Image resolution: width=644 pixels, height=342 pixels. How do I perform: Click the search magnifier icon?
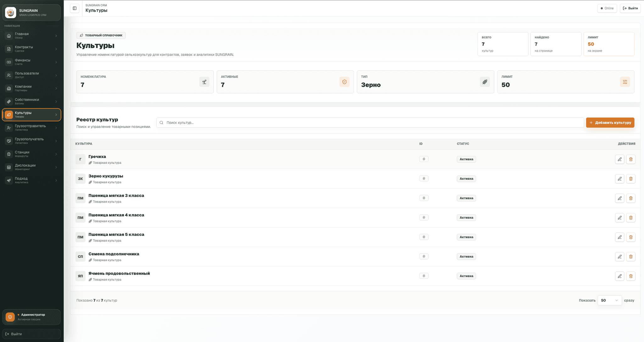161,123
